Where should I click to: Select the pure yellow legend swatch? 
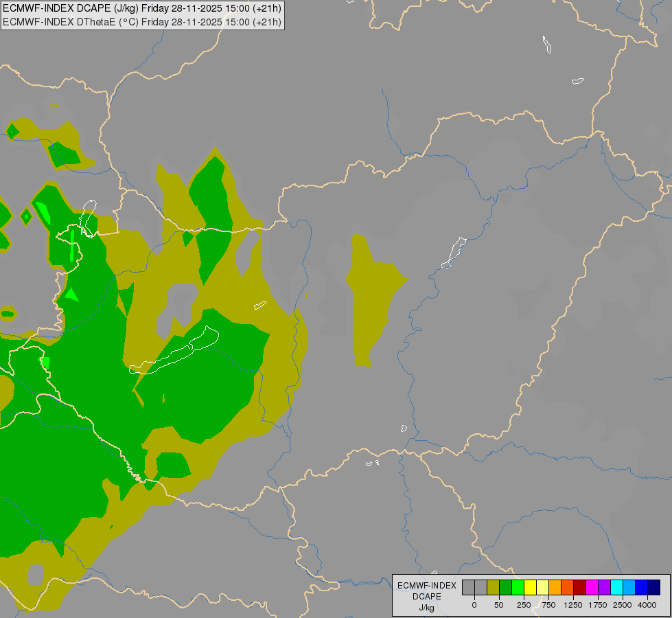pos(530,588)
